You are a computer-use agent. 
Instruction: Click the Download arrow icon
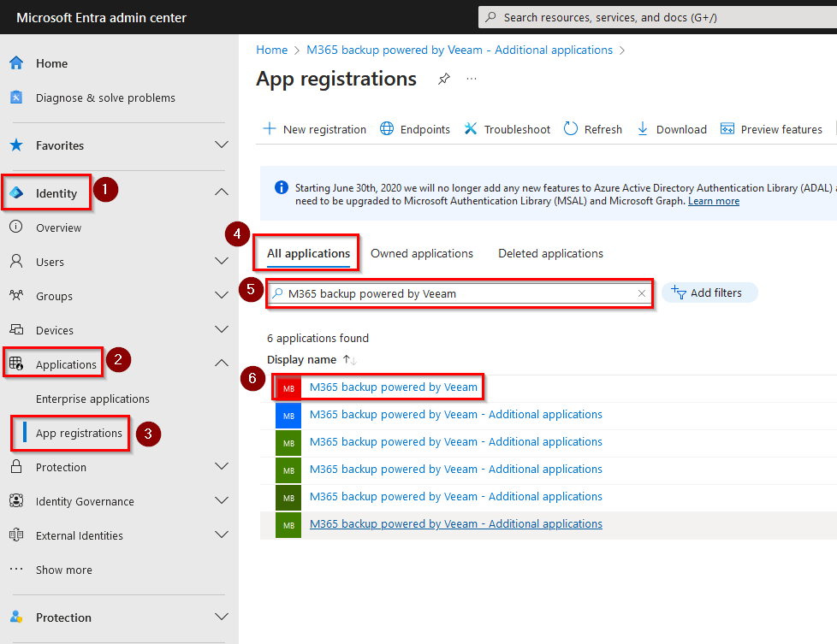click(x=643, y=128)
